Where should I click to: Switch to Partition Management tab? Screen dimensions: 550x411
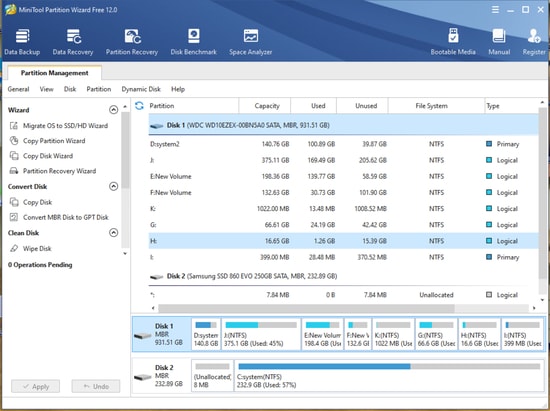54,73
